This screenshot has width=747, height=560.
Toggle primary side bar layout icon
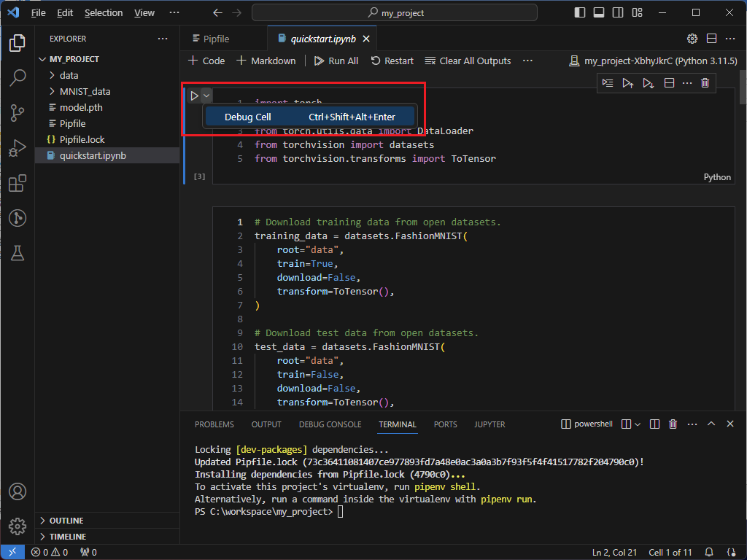pyautogui.click(x=580, y=13)
